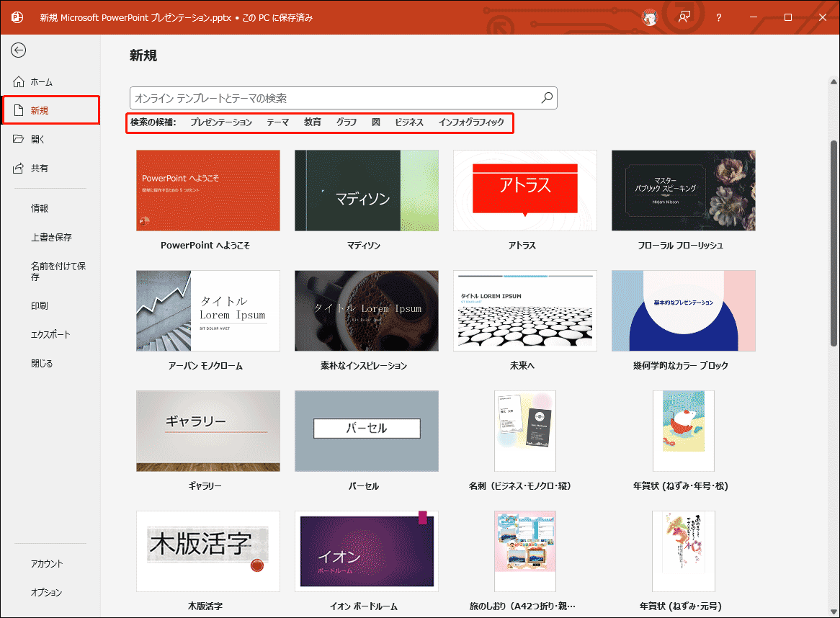Select the イオン ボードルーム template thumbnail
Screen dimensions: 840x618
(x=367, y=551)
